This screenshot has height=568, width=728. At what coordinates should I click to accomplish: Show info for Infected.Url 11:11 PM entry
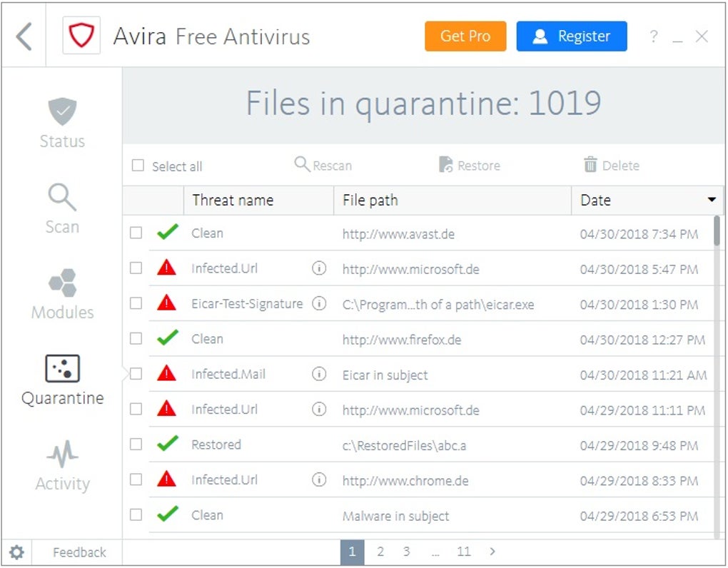[x=319, y=410]
